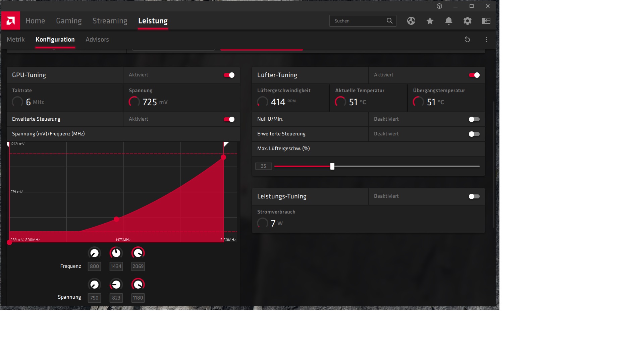
Task: Open the Advisors sub-tab
Action: [97, 40]
